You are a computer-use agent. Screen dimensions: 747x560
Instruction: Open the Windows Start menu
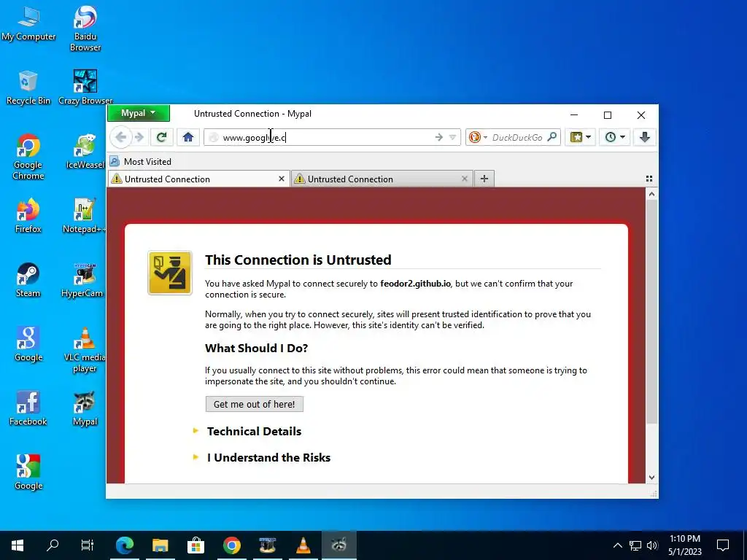tap(18, 545)
